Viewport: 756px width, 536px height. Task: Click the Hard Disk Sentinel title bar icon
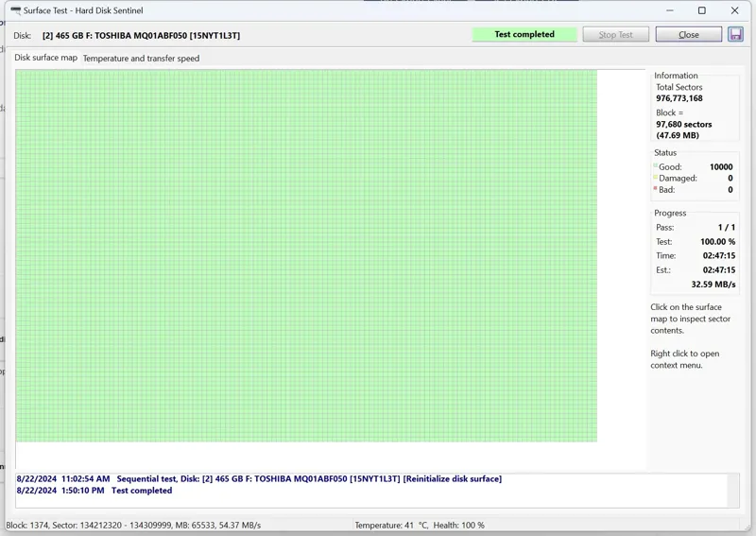(15, 10)
